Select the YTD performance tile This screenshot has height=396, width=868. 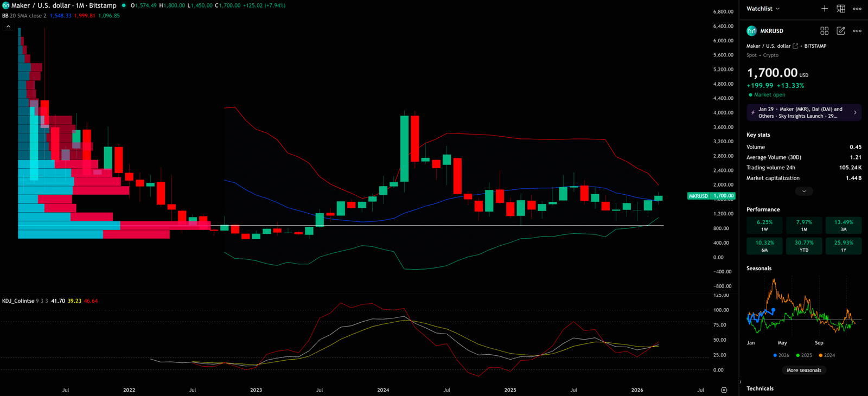click(x=804, y=246)
